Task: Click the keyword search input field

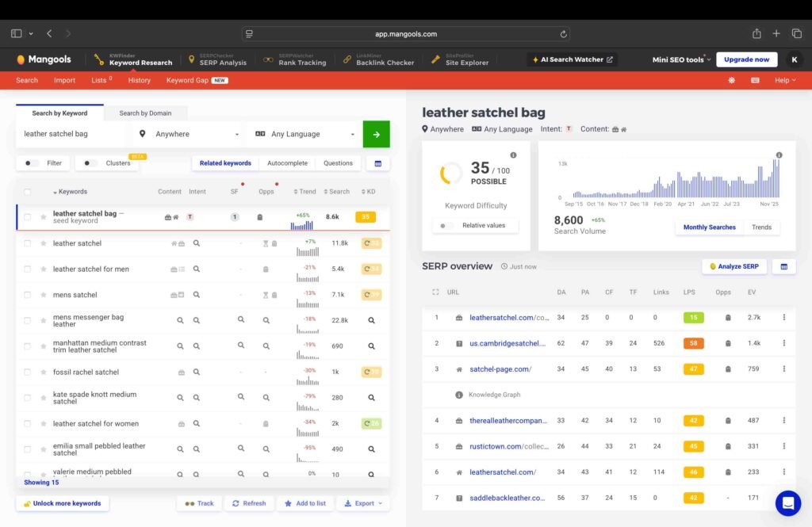Action: pos(71,134)
